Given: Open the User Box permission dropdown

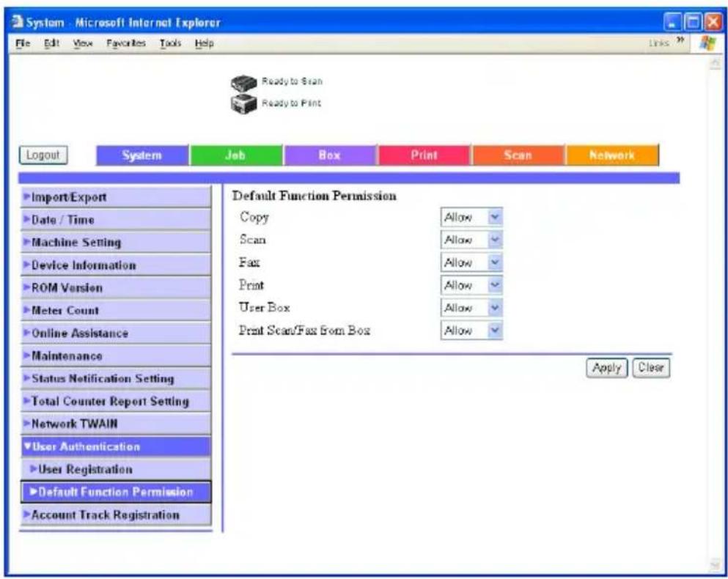Looking at the screenshot, I should 471,308.
